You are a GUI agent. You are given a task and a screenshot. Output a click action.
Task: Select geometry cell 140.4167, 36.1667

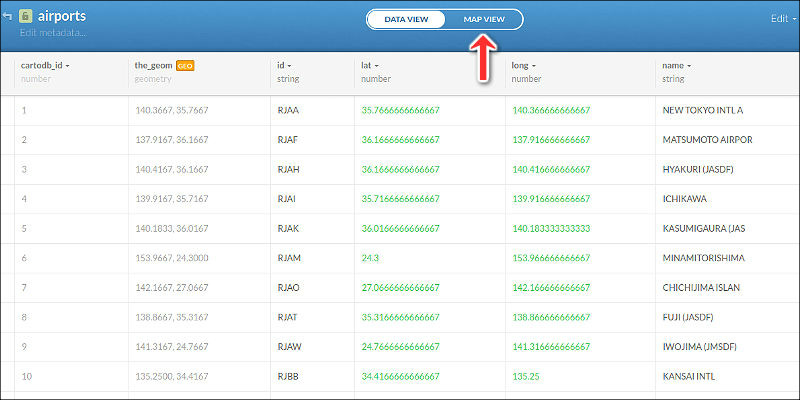click(172, 169)
